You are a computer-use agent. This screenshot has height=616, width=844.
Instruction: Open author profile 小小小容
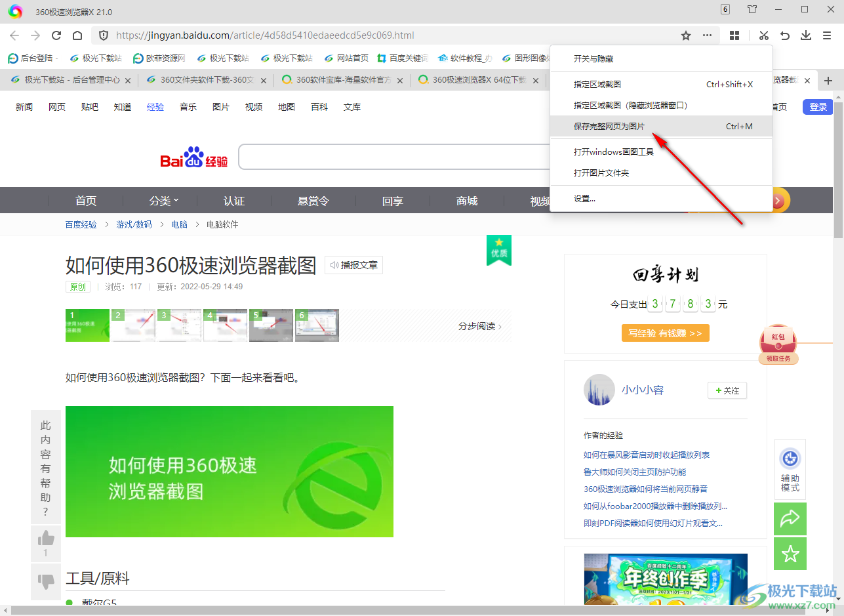pyautogui.click(x=643, y=390)
